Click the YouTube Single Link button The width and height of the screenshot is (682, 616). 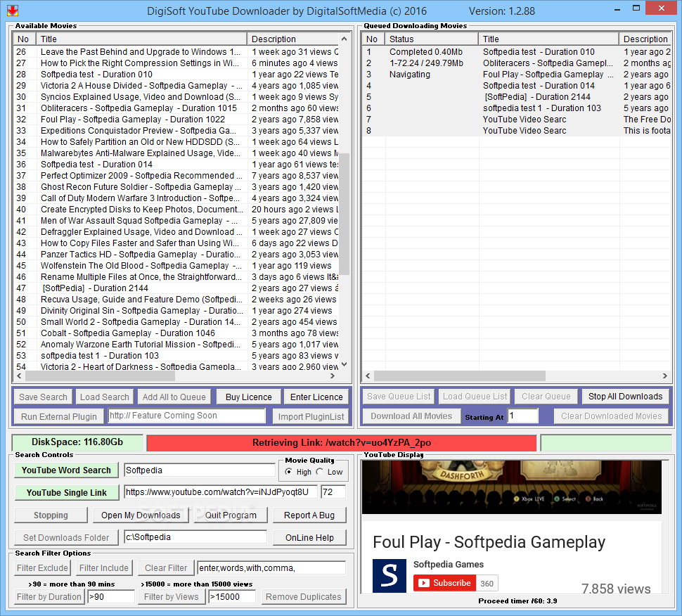coord(66,492)
